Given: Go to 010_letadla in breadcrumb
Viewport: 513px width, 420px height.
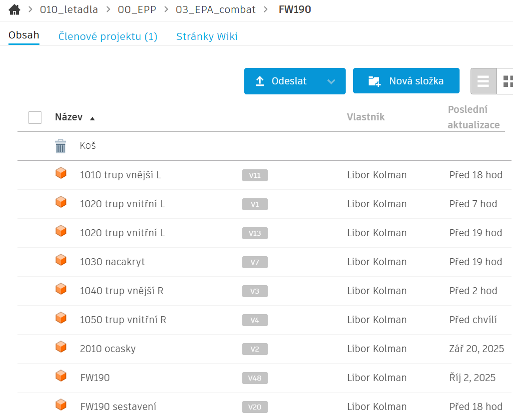Looking at the screenshot, I should 69,9.
